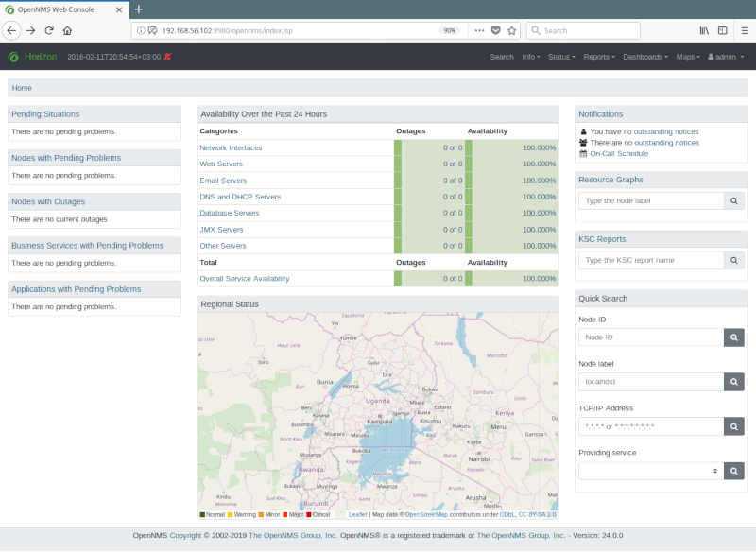Click the KSC Reports search magnifier button
The height and width of the screenshot is (553, 756).
click(734, 260)
